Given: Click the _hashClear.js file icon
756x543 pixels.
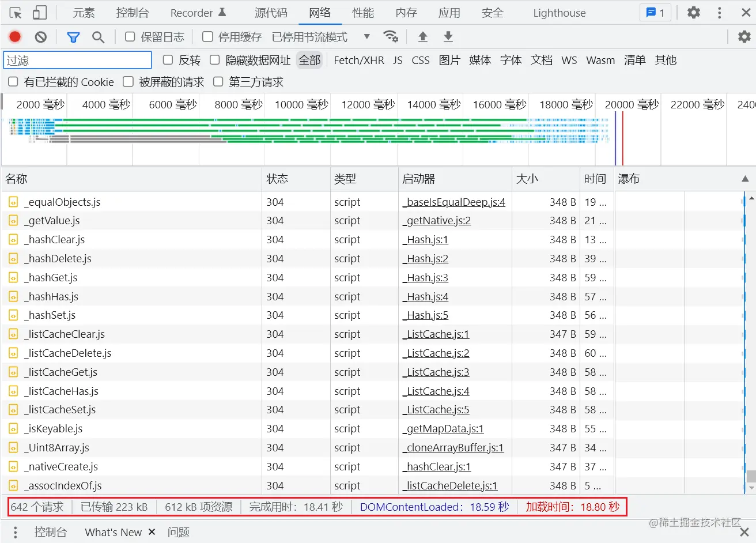Looking at the screenshot, I should point(13,240).
